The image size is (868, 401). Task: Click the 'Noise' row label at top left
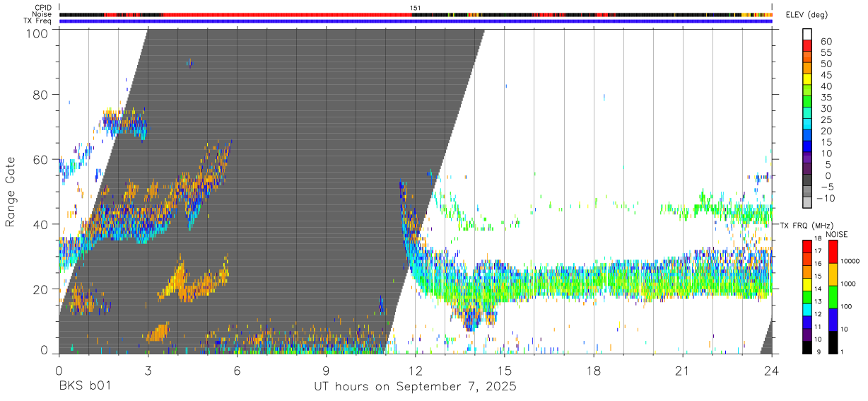(x=42, y=14)
